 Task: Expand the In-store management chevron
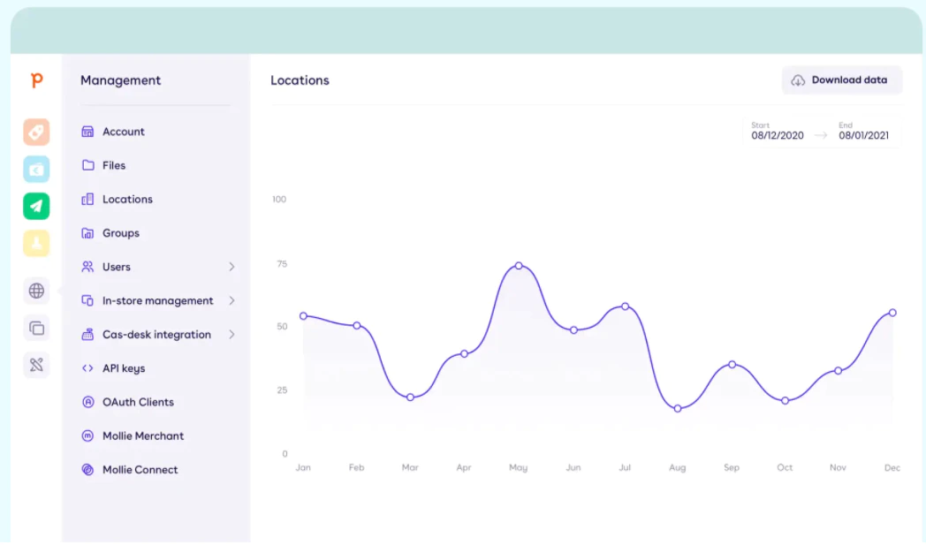tap(231, 300)
